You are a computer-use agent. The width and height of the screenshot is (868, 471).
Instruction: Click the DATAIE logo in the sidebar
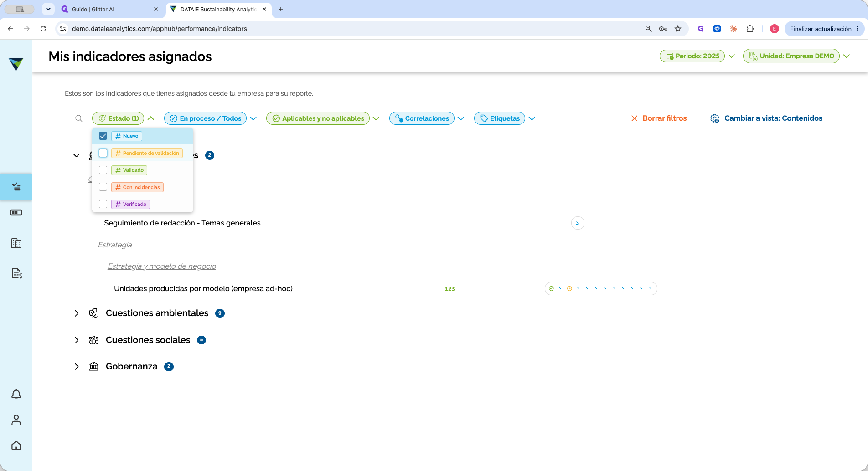tap(16, 64)
